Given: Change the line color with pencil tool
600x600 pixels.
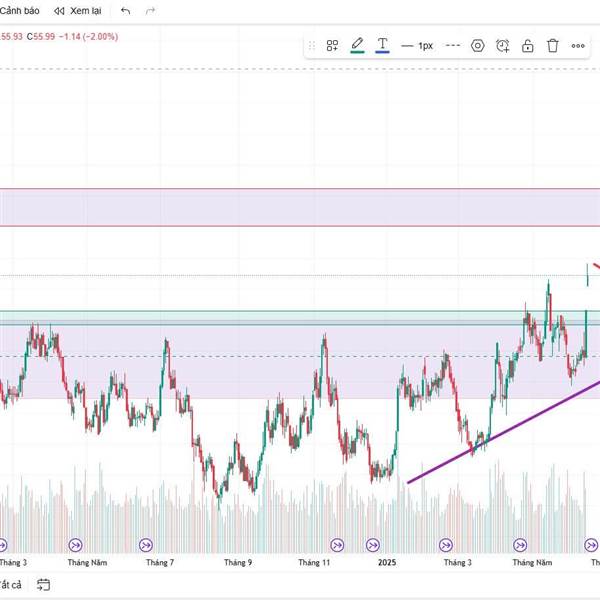Looking at the screenshot, I should (x=357, y=45).
